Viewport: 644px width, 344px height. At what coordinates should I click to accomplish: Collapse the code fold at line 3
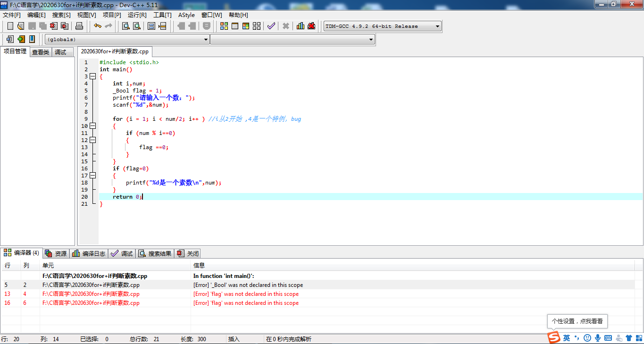pyautogui.click(x=92, y=76)
